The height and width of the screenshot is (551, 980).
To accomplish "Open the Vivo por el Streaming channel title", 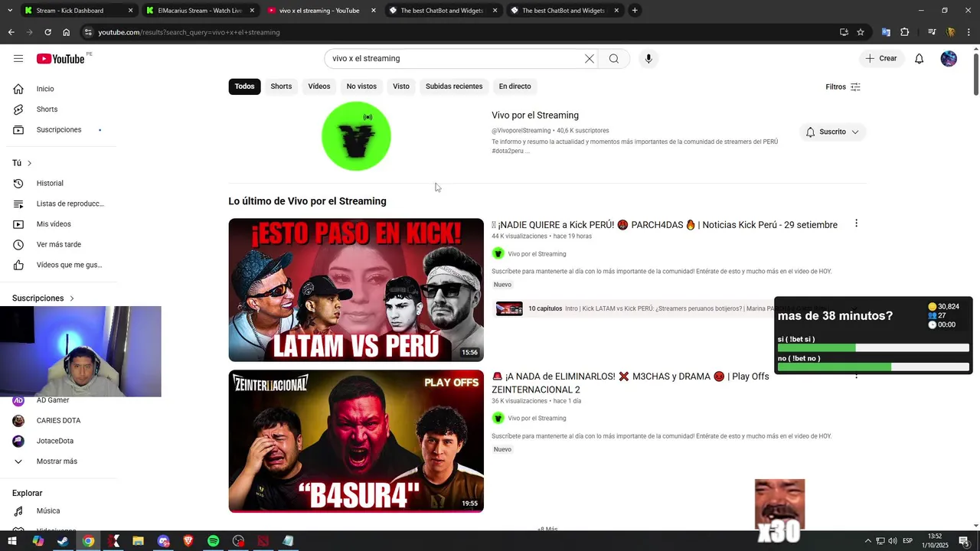I will tap(535, 115).
